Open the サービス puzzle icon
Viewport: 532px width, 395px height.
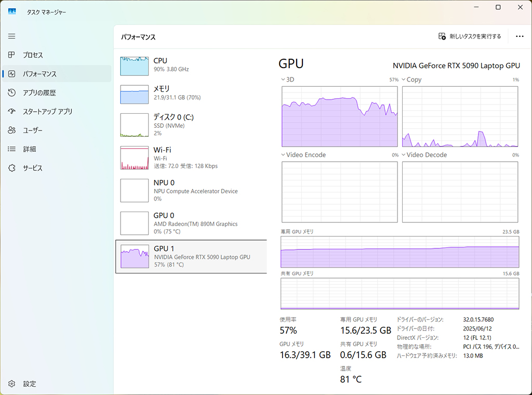pos(11,168)
